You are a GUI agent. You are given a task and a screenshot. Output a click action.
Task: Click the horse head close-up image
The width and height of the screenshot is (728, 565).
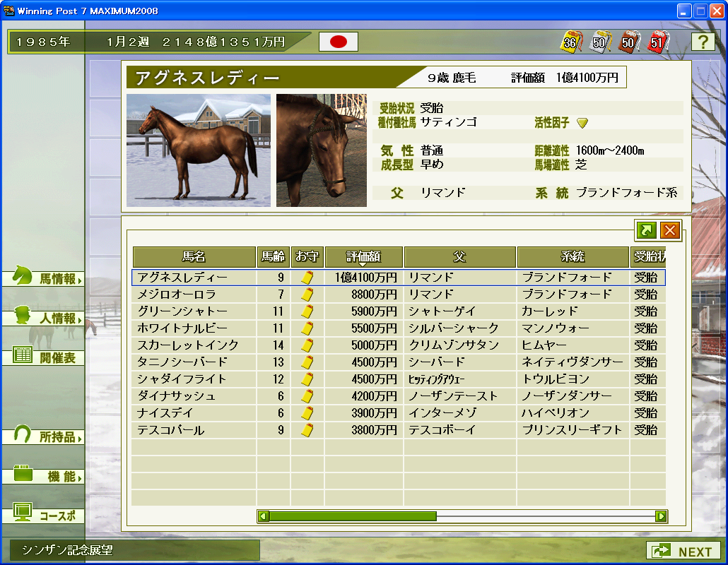point(322,150)
